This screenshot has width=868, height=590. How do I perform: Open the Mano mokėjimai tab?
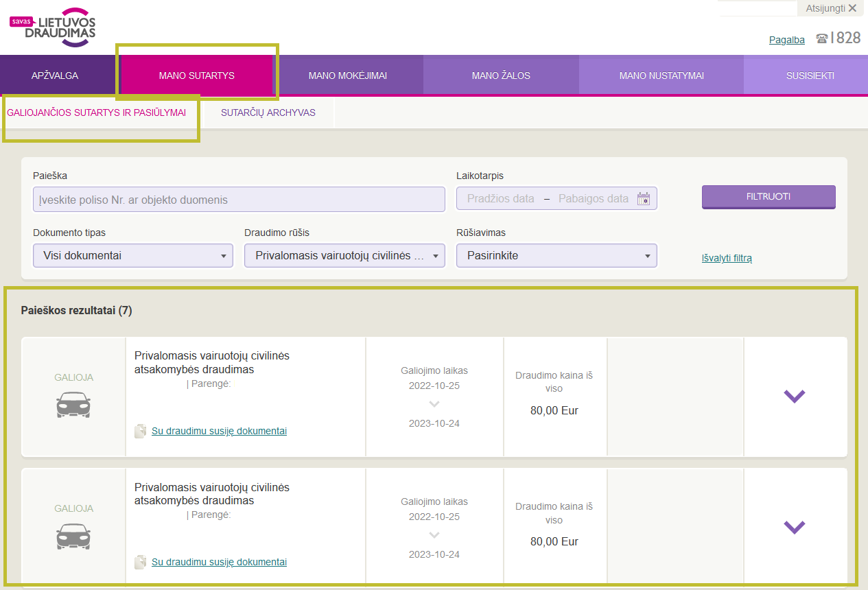click(348, 75)
